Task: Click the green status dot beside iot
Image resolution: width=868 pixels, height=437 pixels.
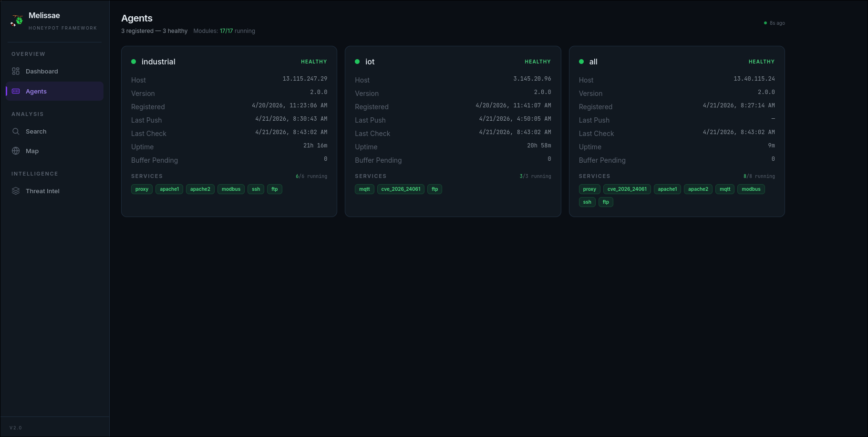Action: [x=357, y=62]
